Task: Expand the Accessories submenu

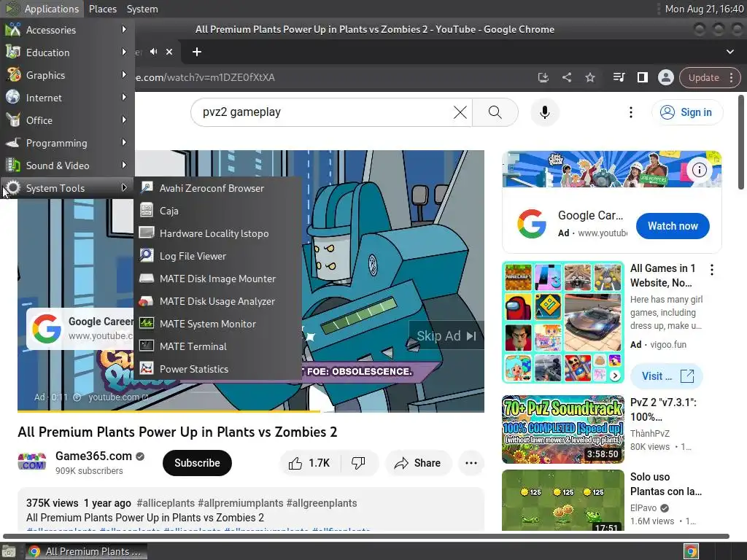Action: tap(67, 29)
